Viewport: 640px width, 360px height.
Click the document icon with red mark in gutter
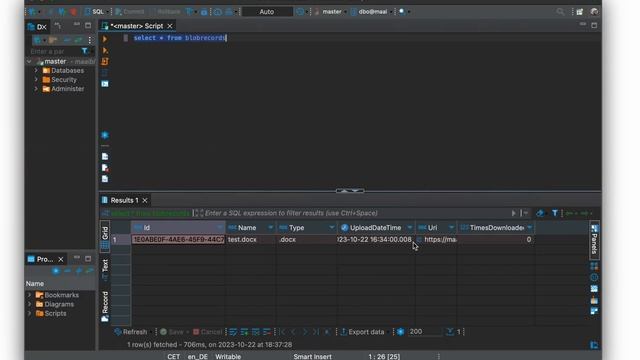click(105, 168)
